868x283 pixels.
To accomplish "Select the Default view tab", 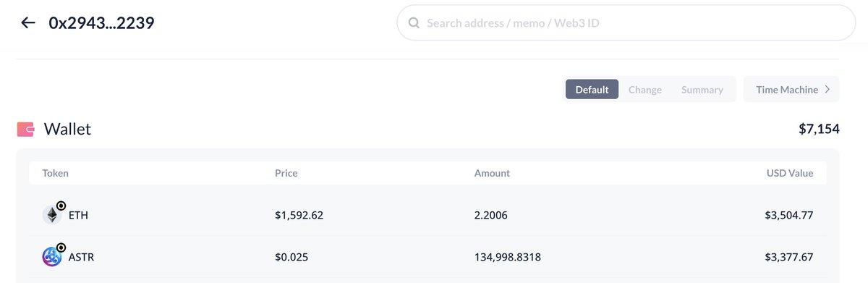I will (x=592, y=90).
